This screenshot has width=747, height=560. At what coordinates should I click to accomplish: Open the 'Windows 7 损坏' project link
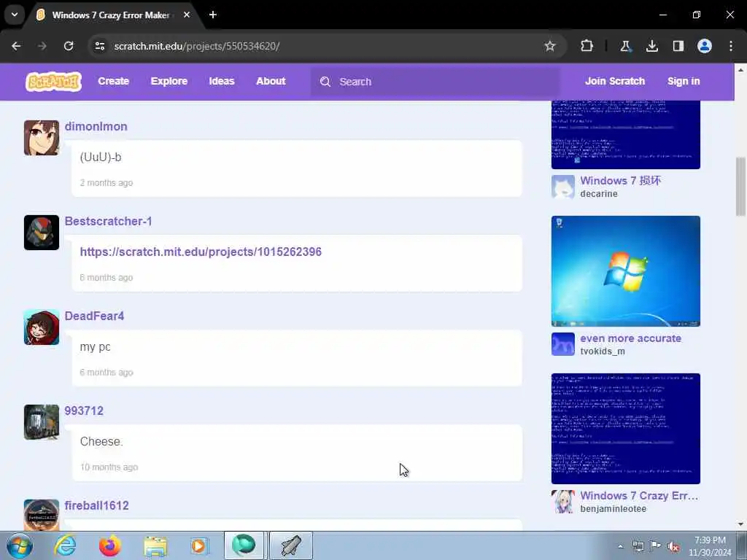[620, 181]
